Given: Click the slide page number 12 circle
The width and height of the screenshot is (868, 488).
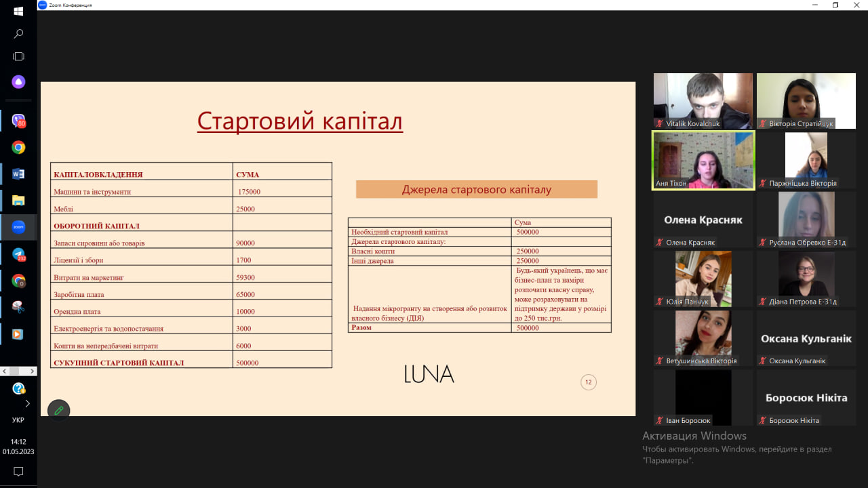Looking at the screenshot, I should point(588,382).
